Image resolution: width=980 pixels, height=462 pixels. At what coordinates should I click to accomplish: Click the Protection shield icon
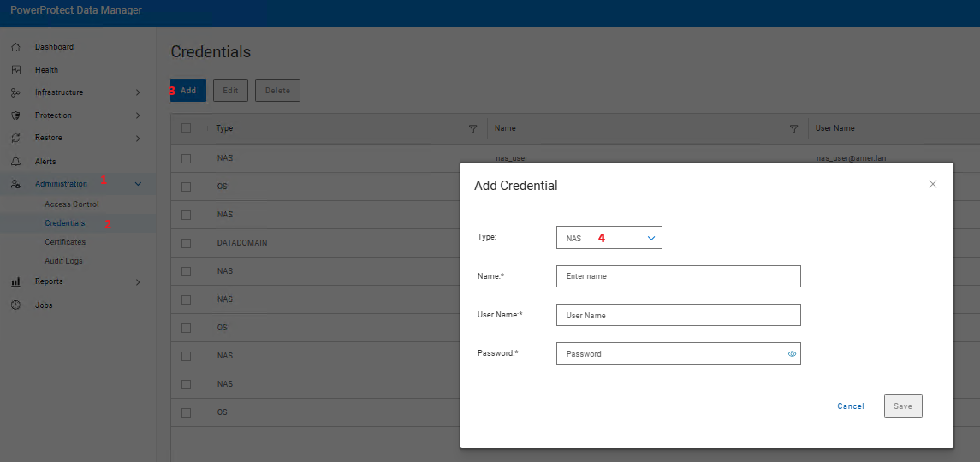(x=15, y=115)
